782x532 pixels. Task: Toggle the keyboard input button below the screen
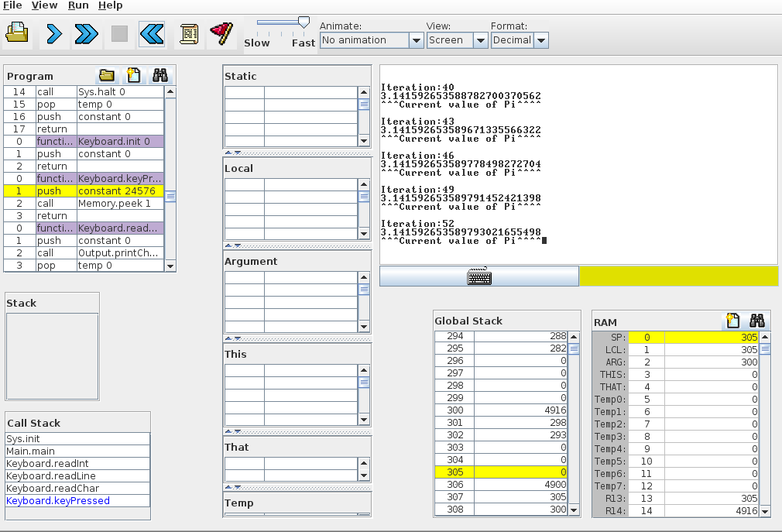click(x=479, y=276)
